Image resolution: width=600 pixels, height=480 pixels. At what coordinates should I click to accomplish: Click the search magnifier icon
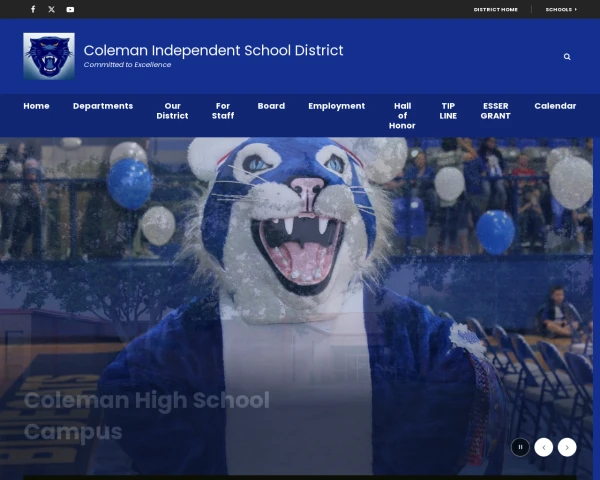pos(567,57)
